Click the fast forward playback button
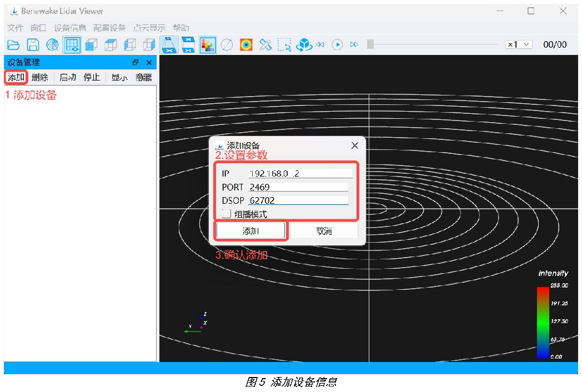The height and width of the screenshot is (392, 582). click(x=354, y=44)
